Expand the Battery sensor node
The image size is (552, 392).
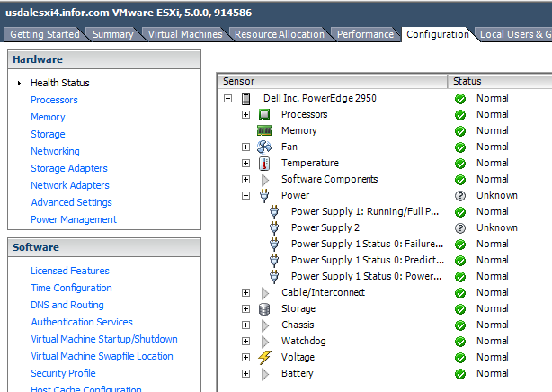tap(245, 374)
